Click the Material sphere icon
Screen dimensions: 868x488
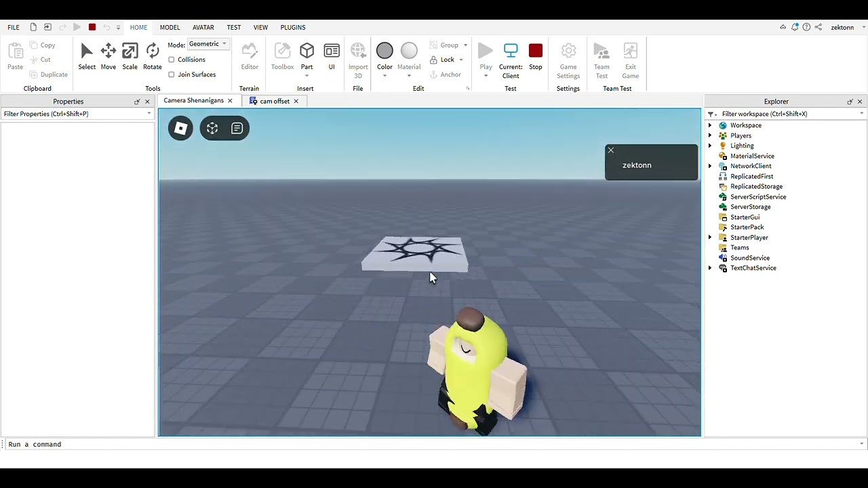[x=409, y=51]
